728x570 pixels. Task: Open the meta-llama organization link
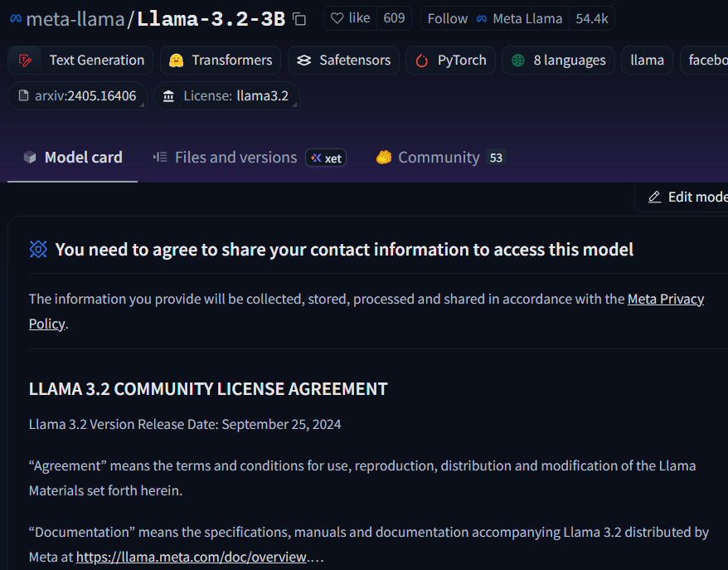pyautogui.click(x=75, y=19)
